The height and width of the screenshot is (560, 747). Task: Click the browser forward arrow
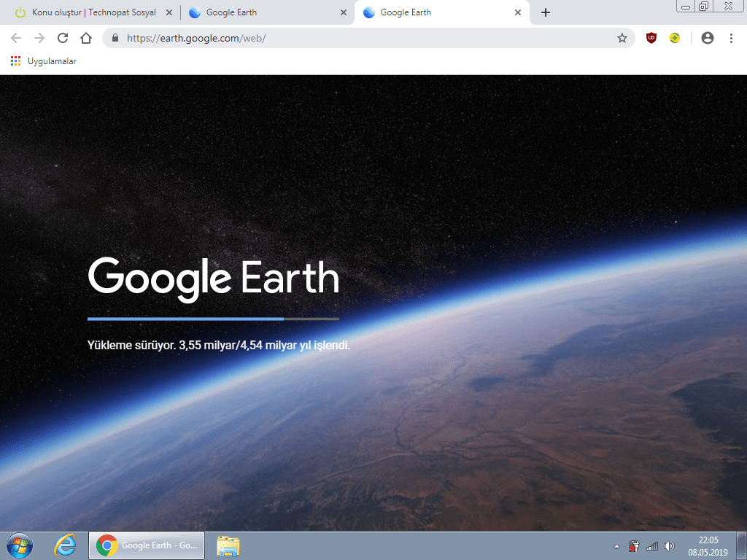click(x=39, y=38)
